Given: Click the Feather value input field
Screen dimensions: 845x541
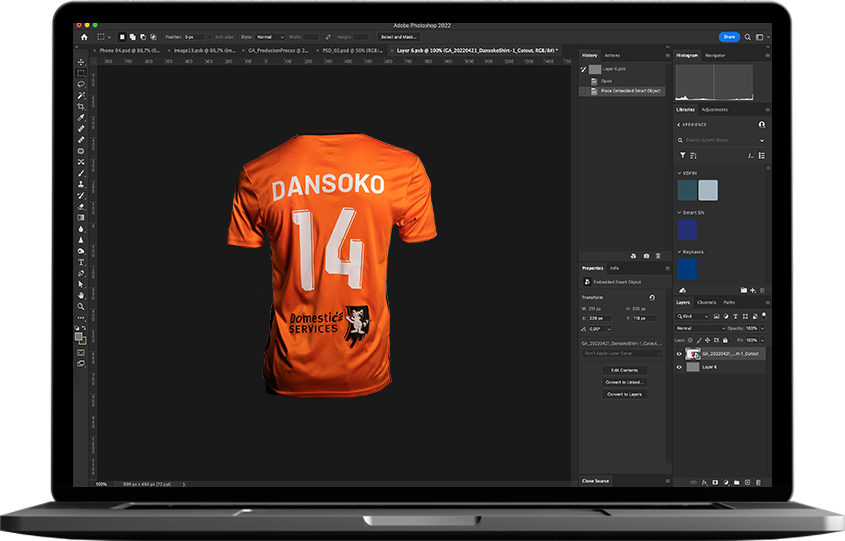Looking at the screenshot, I should click(x=194, y=37).
